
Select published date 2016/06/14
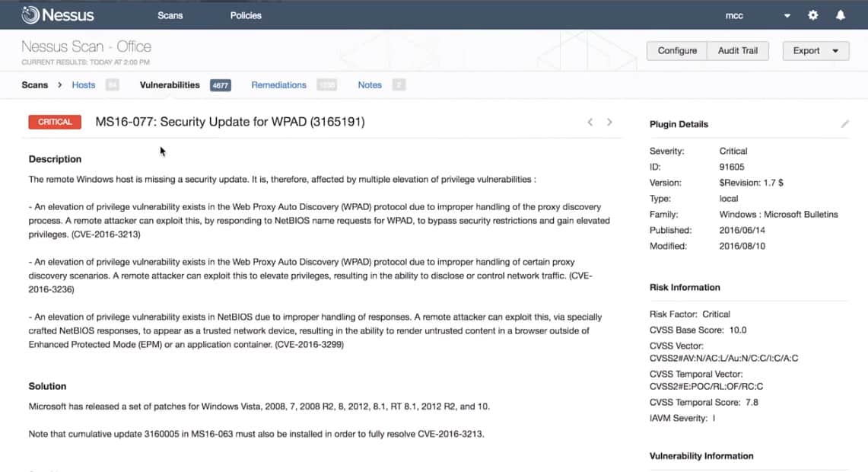point(742,230)
